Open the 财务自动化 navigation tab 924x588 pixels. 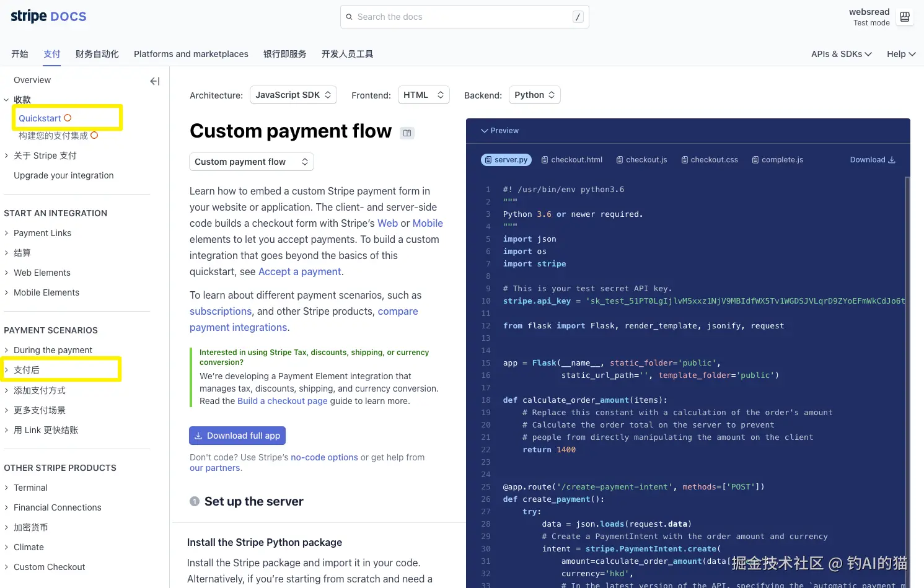click(x=97, y=54)
